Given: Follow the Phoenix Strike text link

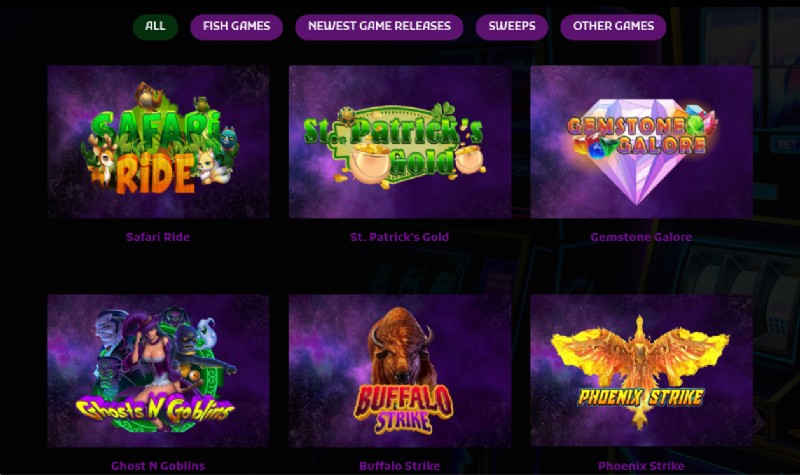Looking at the screenshot, I should 641,466.
